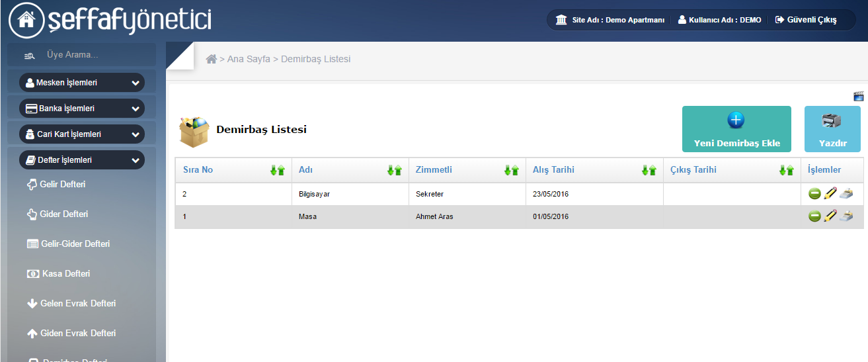The height and width of the screenshot is (362, 868).
Task: Click date 01/05/2016 cell
Action: click(x=594, y=216)
